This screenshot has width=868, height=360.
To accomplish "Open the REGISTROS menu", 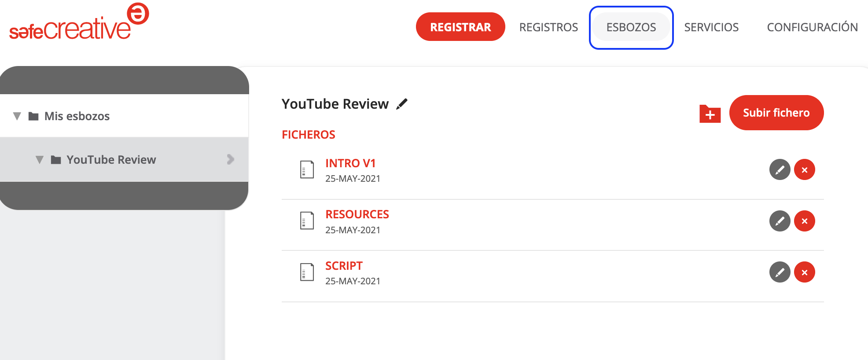I will (x=548, y=27).
